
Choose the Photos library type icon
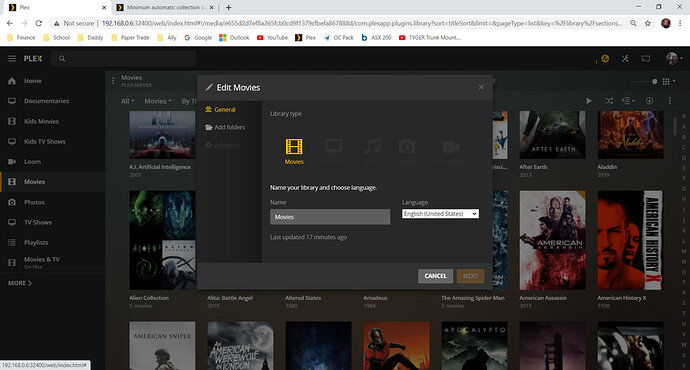[407, 151]
